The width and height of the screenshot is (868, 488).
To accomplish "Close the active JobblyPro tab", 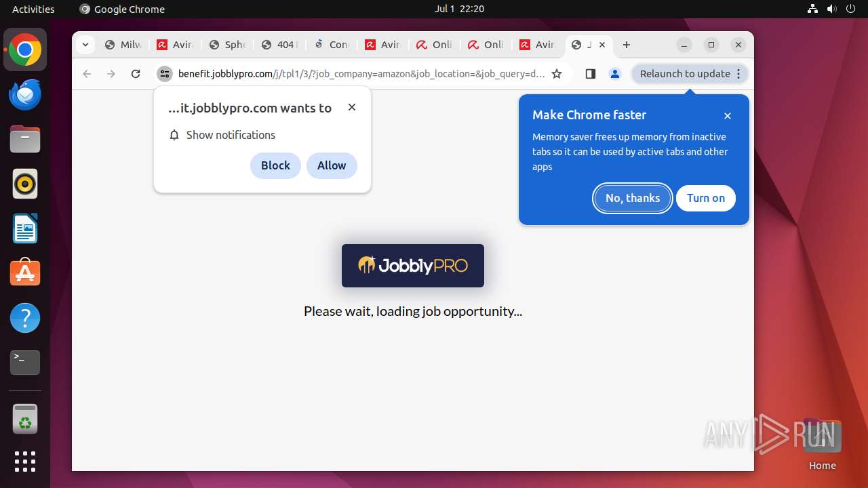I will click(x=602, y=45).
